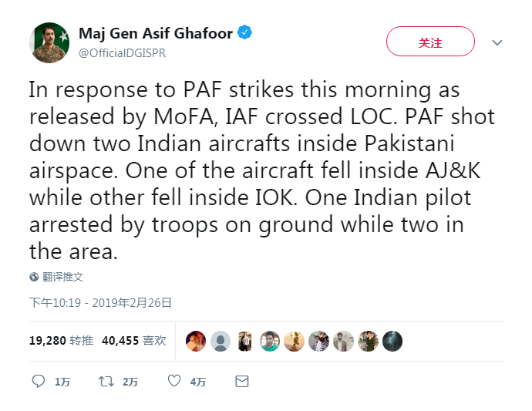532x411 pixels.
Task: Click the blue verified badge
Action: [x=245, y=34]
